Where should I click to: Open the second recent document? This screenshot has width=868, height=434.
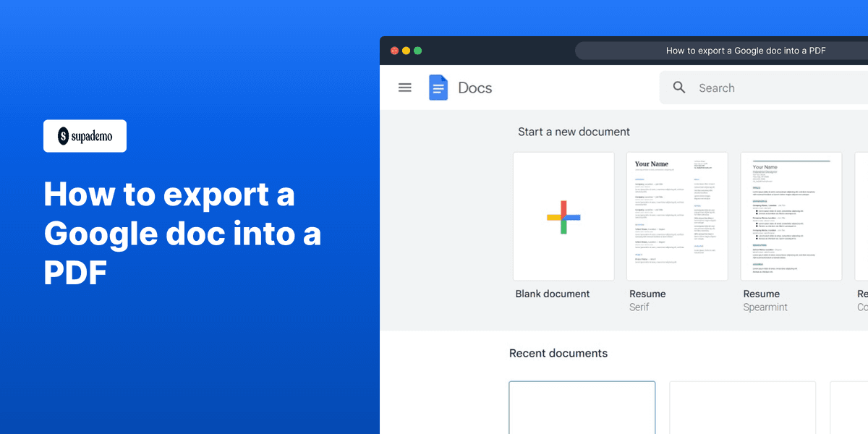(x=742, y=409)
